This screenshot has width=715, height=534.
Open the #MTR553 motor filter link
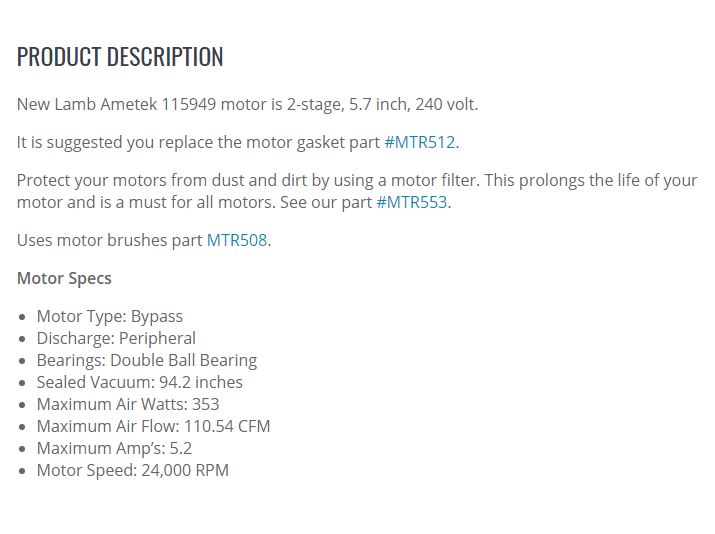(412, 202)
